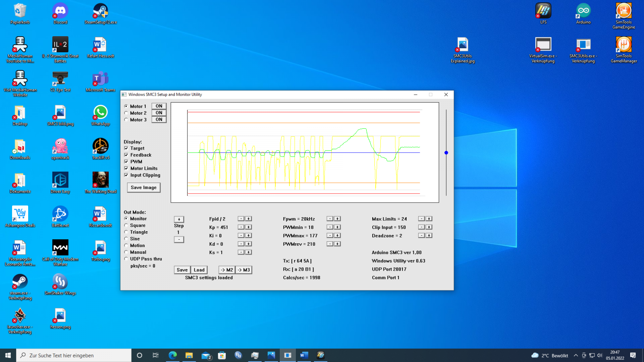Open SimTools GameEngine desktop icon
Screen dimensions: 644x362
tap(624, 16)
